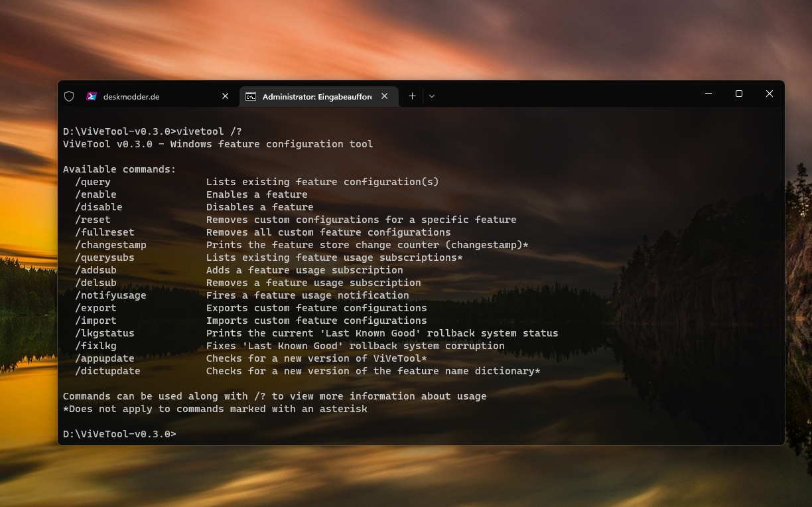Click 'Fixes Last Known Good rollback system corruption'
The image size is (812, 507).
[356, 346]
